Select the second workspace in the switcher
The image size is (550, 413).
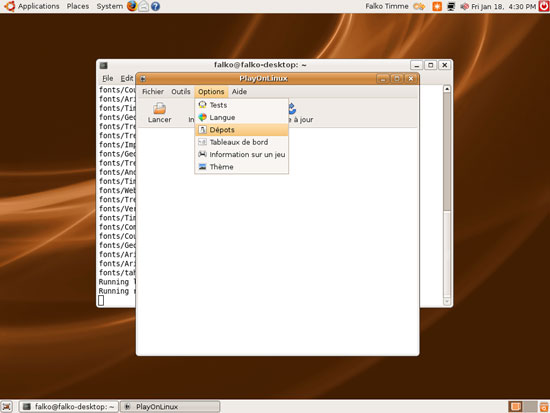click(x=530, y=407)
